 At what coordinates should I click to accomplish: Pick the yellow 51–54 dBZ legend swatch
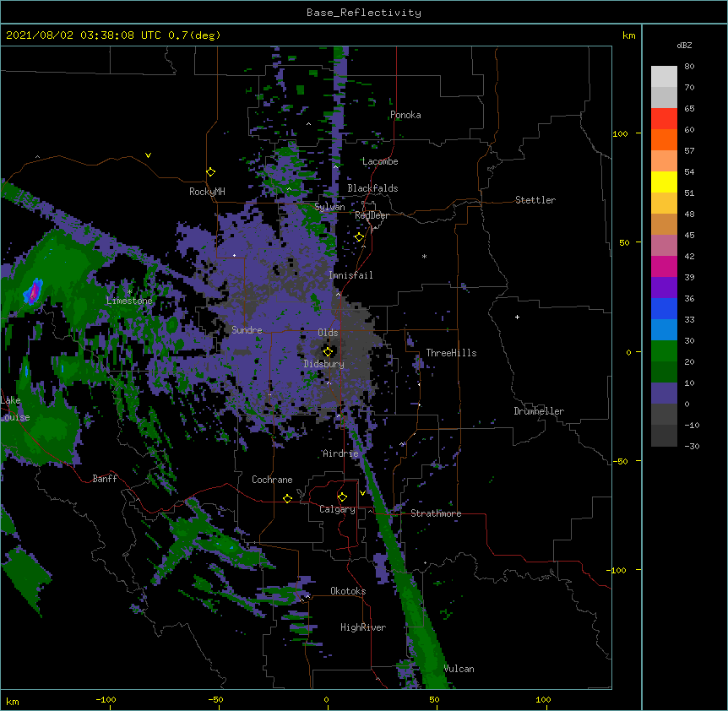coord(664,182)
